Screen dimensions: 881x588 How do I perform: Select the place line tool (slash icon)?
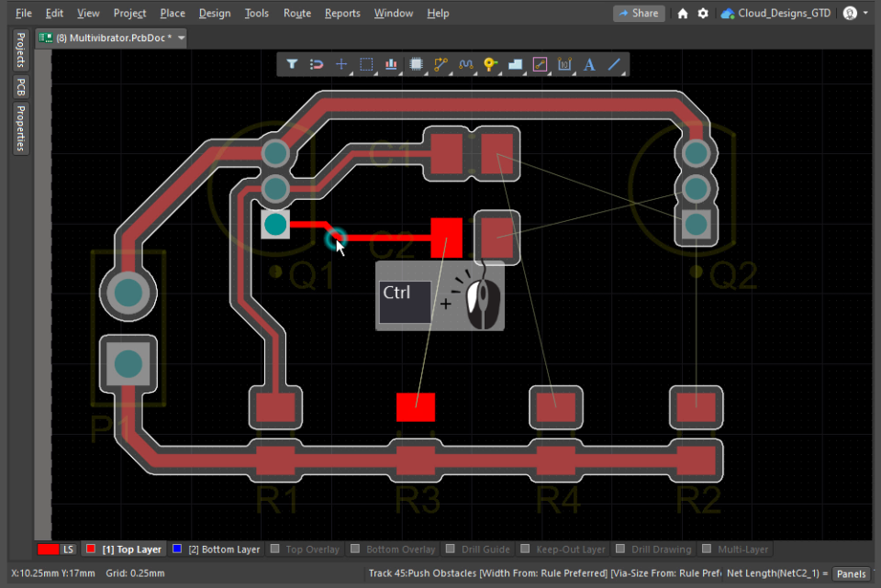click(613, 64)
